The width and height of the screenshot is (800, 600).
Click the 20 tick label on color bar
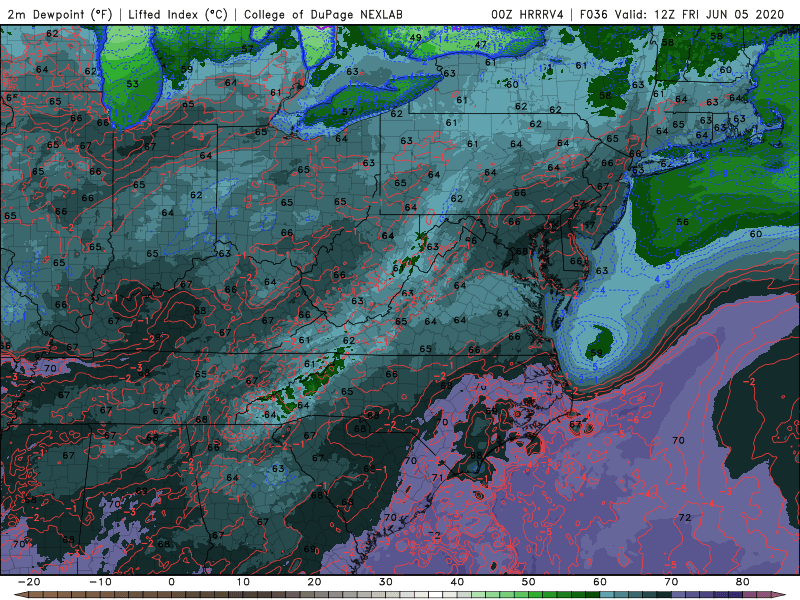(314, 582)
